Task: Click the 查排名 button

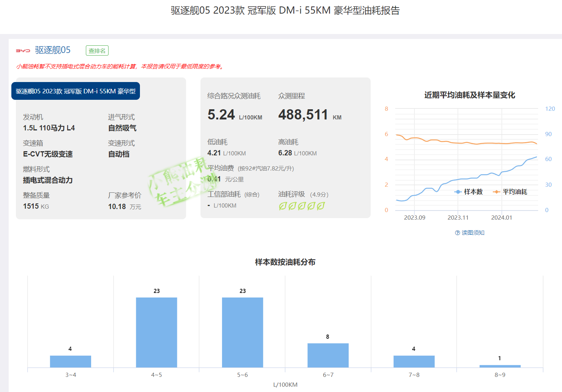Action: click(x=97, y=51)
